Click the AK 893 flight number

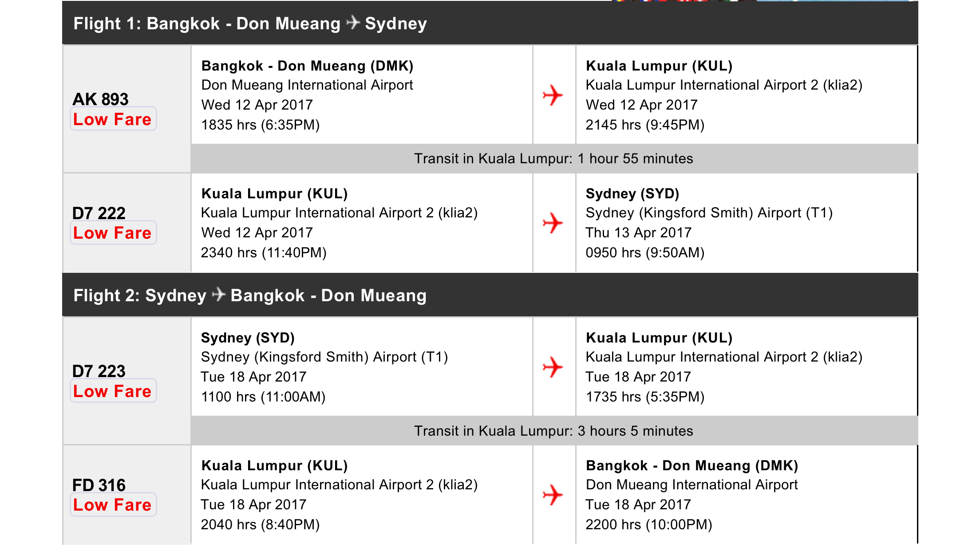(101, 99)
